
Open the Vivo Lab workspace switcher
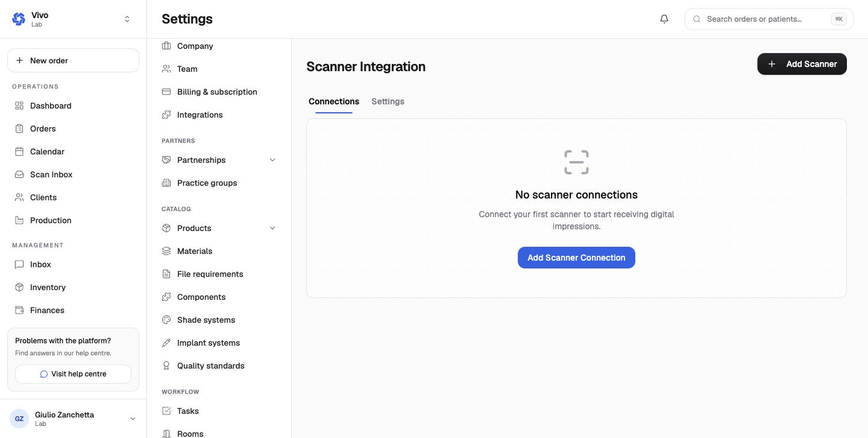pyautogui.click(x=73, y=19)
